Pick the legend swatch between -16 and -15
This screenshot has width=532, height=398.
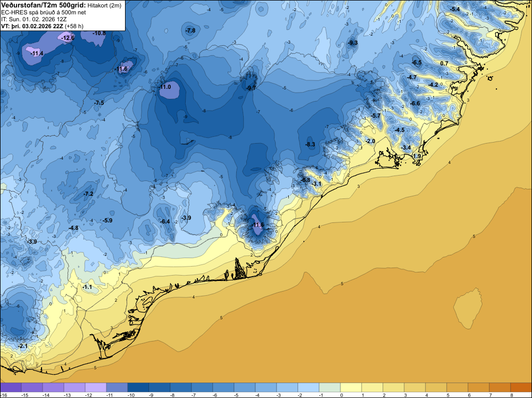(x=11, y=387)
